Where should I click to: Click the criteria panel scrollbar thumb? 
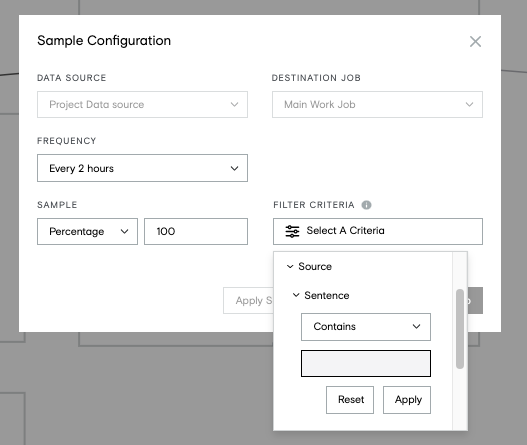point(460,329)
